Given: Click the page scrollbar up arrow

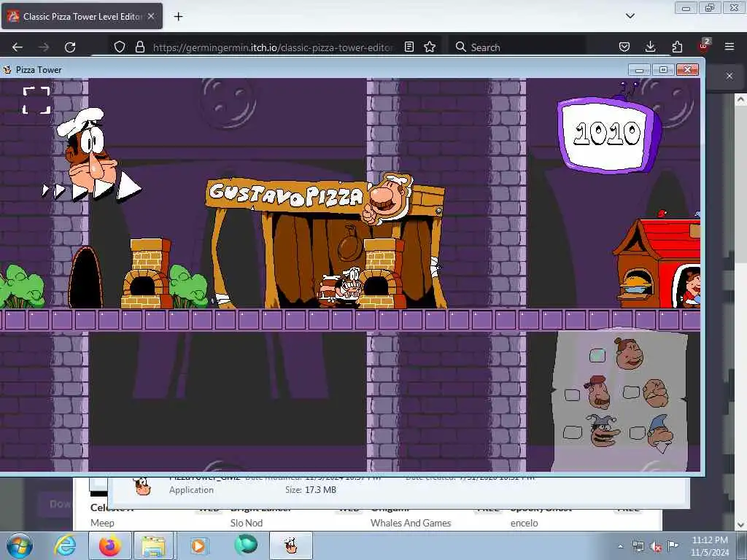Looking at the screenshot, I should 740,100.
